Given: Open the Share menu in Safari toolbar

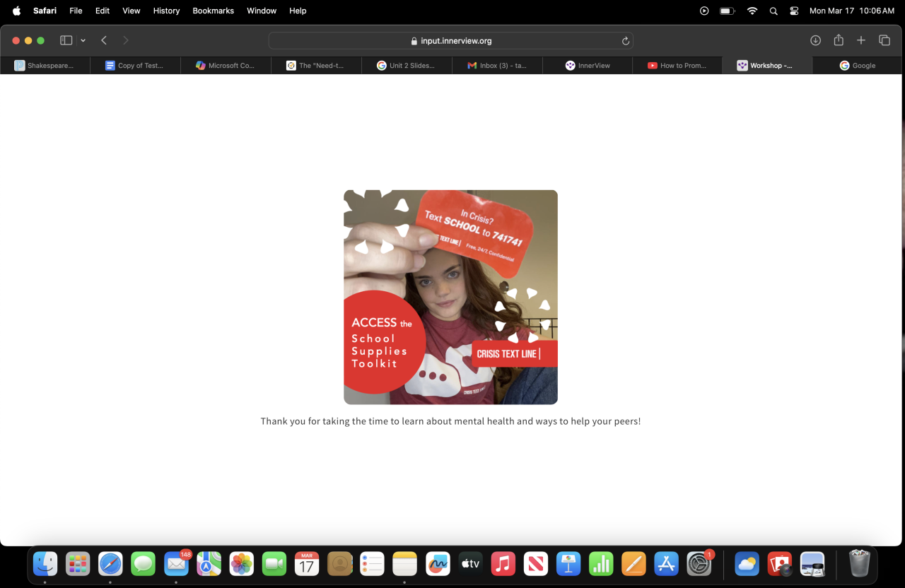Looking at the screenshot, I should (839, 40).
